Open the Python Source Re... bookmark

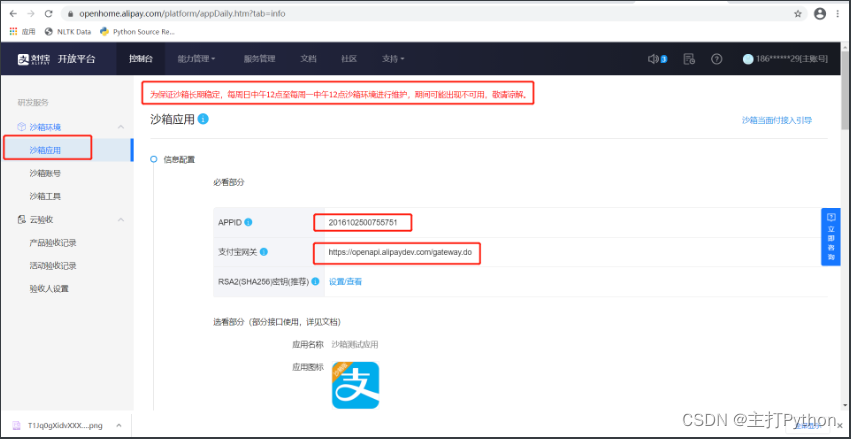[x=138, y=31]
